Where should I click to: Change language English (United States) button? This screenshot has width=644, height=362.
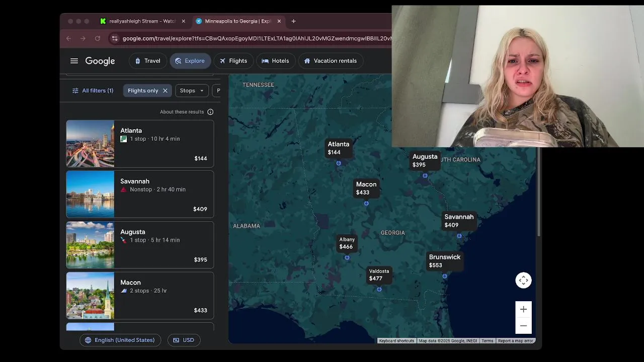pyautogui.click(x=120, y=340)
